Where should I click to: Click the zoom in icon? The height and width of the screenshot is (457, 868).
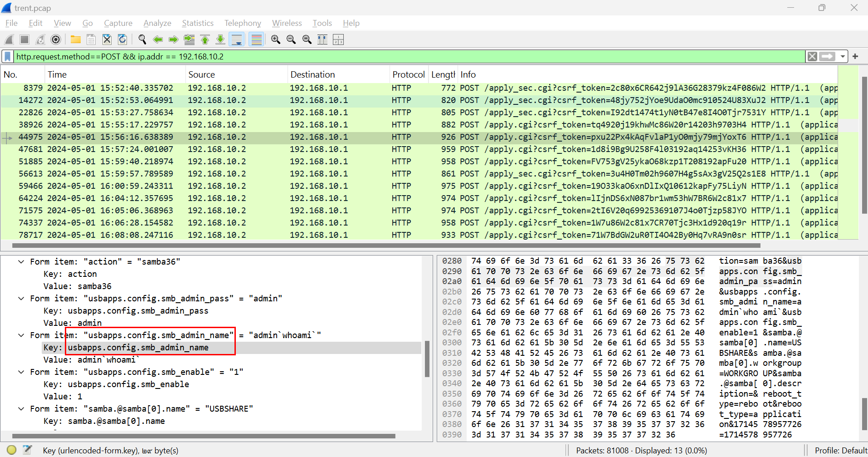click(275, 40)
